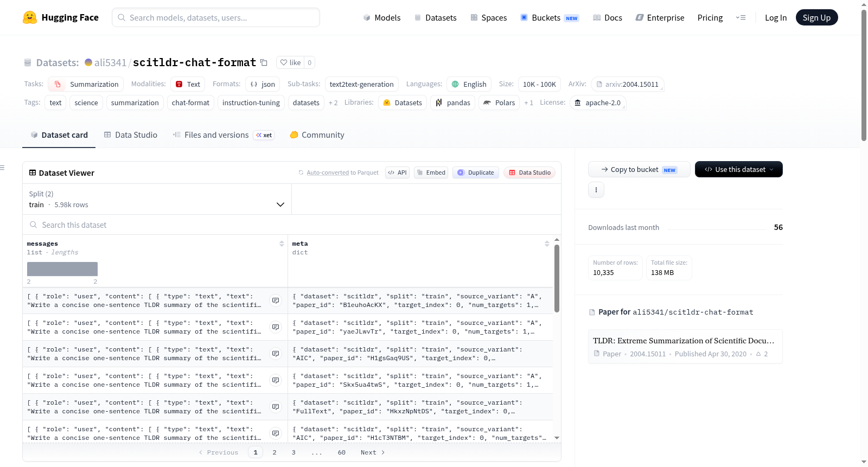
Task: Focus Search this dataset field
Action: pyautogui.click(x=292, y=225)
